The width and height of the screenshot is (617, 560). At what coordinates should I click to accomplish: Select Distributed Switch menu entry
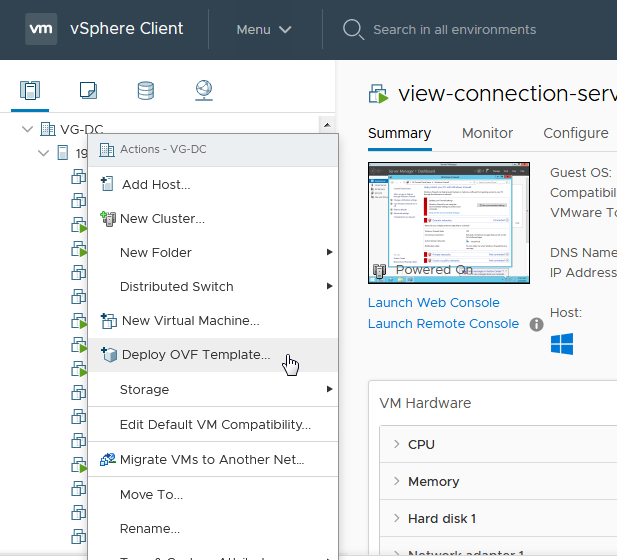coord(213,286)
